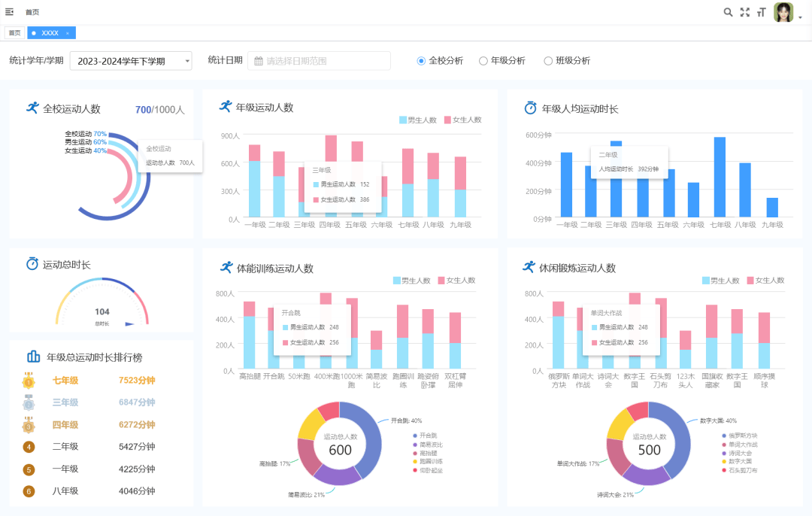812x516 pixels.
Task: Click the 首页 breadcrumb in header
Action: tap(32, 12)
